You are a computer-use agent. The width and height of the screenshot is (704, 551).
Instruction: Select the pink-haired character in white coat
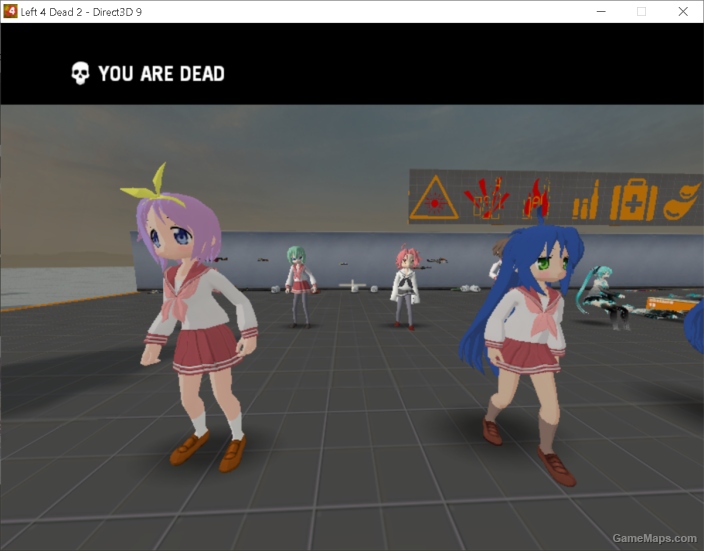[x=406, y=288]
